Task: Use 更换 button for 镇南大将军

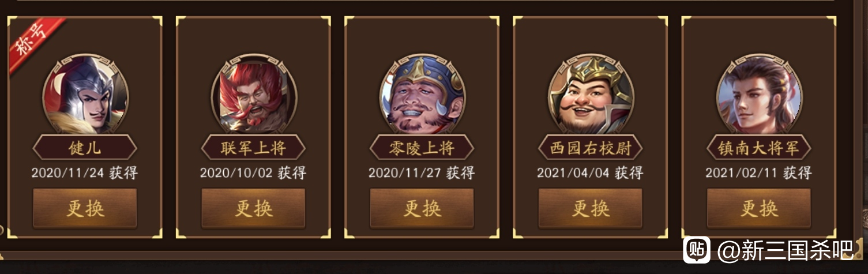Action: (758, 208)
